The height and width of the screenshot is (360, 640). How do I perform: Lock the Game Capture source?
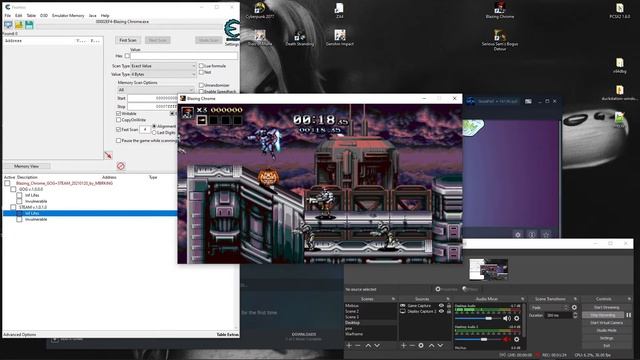pyautogui.click(x=449, y=305)
